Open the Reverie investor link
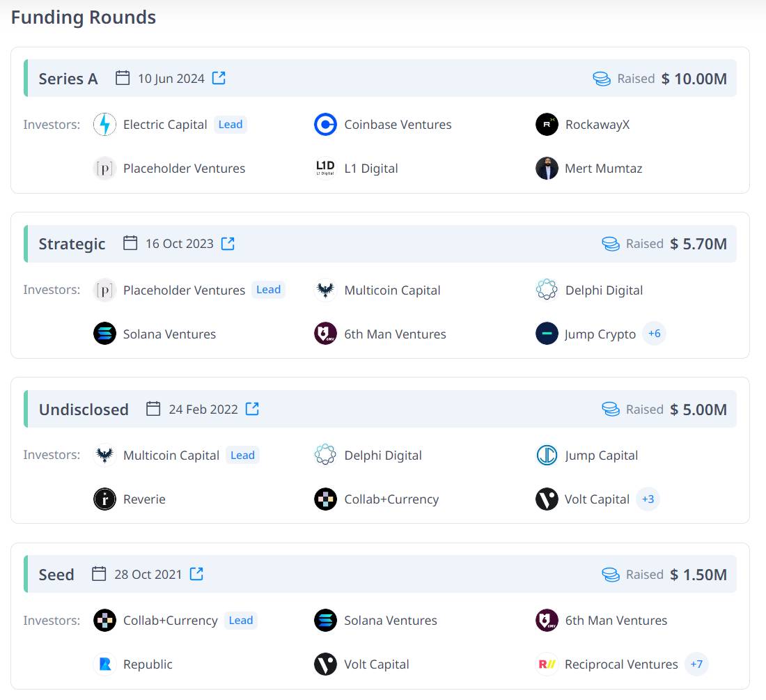This screenshot has height=700, width=766. [x=144, y=499]
